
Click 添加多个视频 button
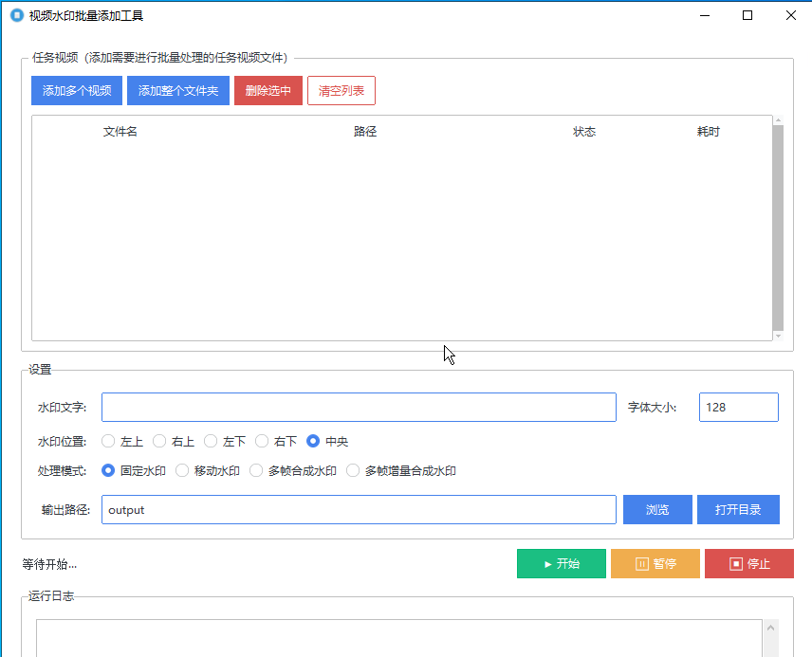[x=77, y=91]
